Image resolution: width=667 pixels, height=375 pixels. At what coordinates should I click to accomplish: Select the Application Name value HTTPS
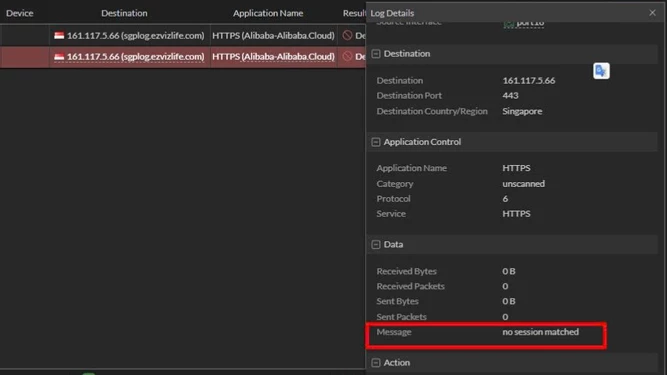(x=516, y=168)
